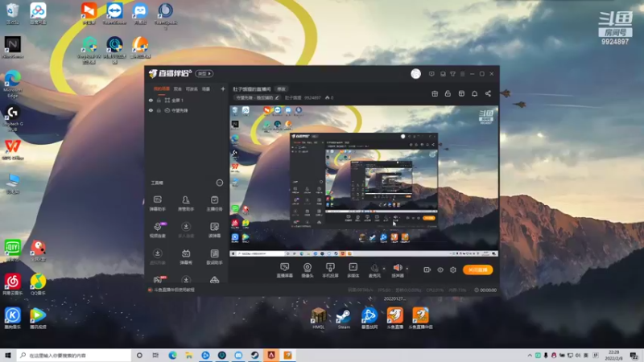644x362 pixels.
Task: Add a 摄像头 camera source
Action: 308,270
